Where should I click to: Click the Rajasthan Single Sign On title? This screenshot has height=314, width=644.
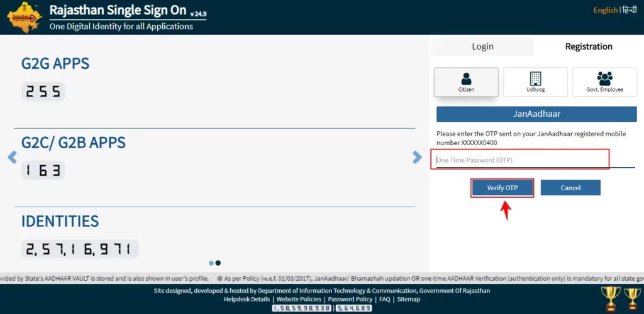118,10
